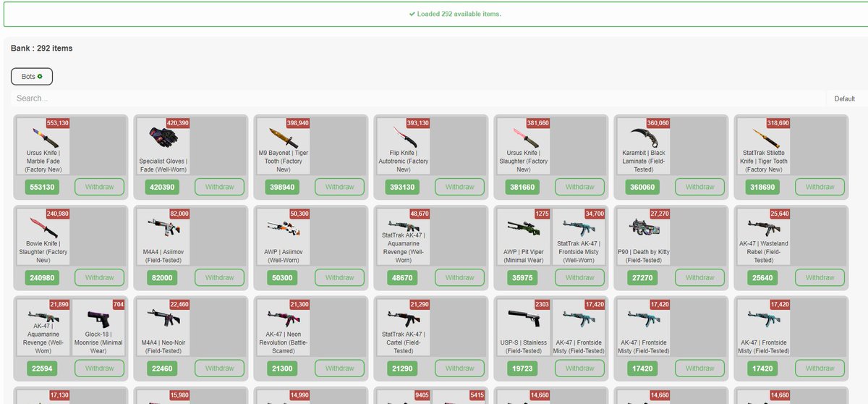Viewport: 868px width, 404px height.
Task: Choose the StatTrak AK-47 Cartel thumbnail
Action: 404,327
